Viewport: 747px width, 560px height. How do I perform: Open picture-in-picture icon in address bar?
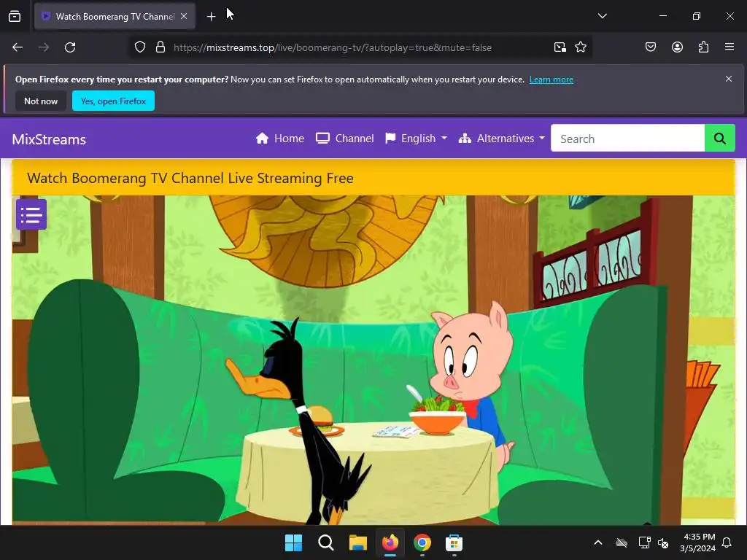560,47
